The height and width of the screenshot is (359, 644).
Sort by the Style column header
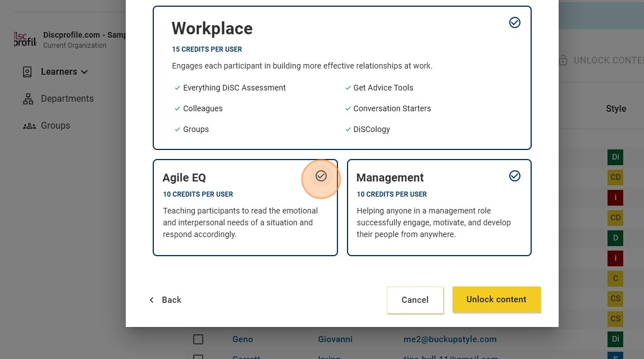pos(616,108)
